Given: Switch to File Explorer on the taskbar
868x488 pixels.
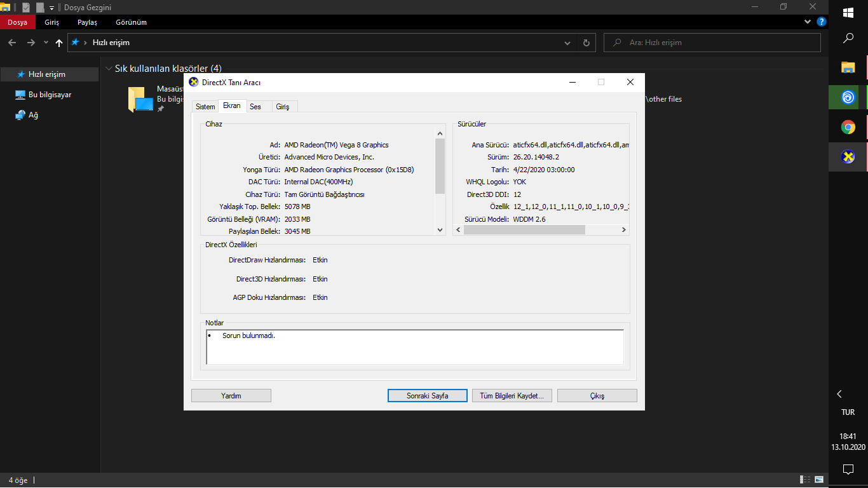Looking at the screenshot, I should pyautogui.click(x=848, y=67).
